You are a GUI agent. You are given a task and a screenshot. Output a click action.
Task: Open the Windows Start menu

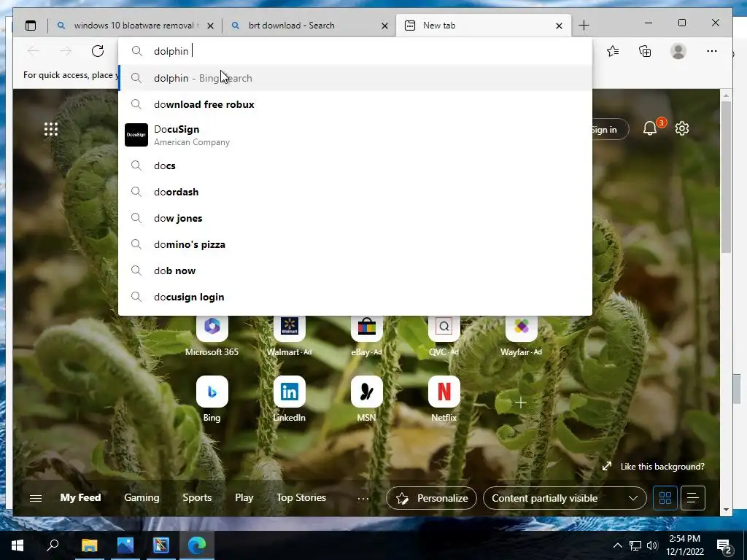coord(18,545)
